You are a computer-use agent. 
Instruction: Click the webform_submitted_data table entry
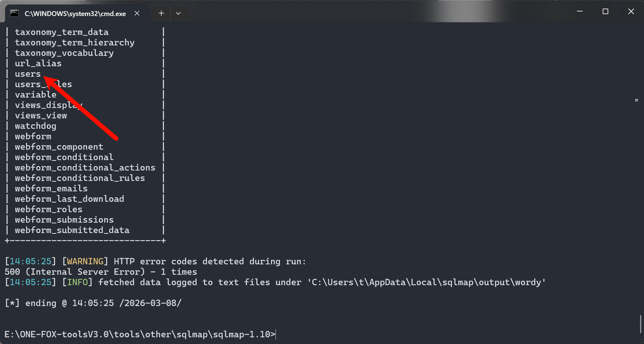tap(72, 230)
